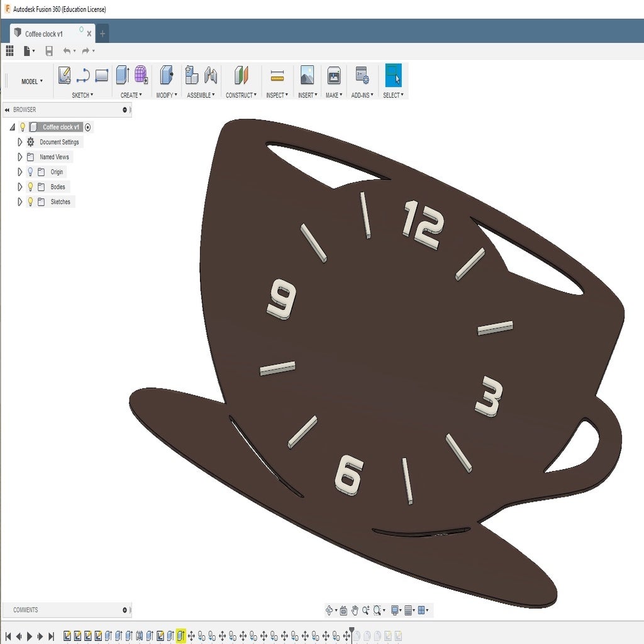Select the Zoom tool icon

click(x=365, y=610)
